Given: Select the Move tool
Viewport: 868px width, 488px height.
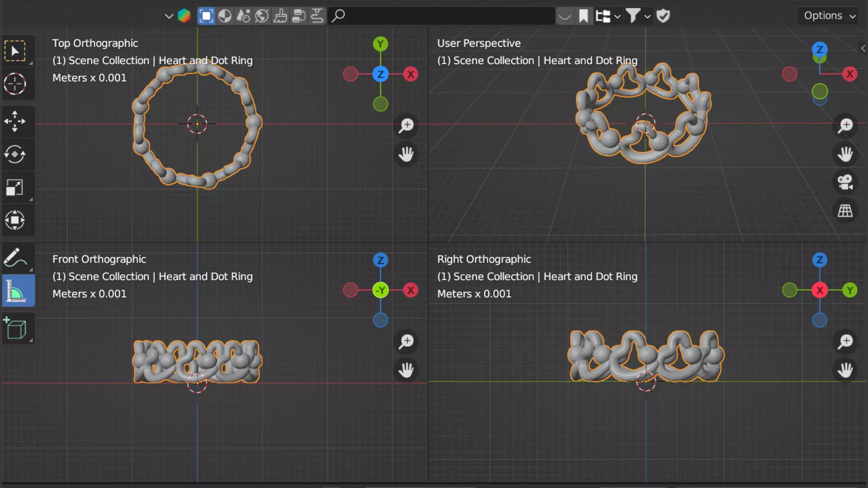Looking at the screenshot, I should point(15,121).
